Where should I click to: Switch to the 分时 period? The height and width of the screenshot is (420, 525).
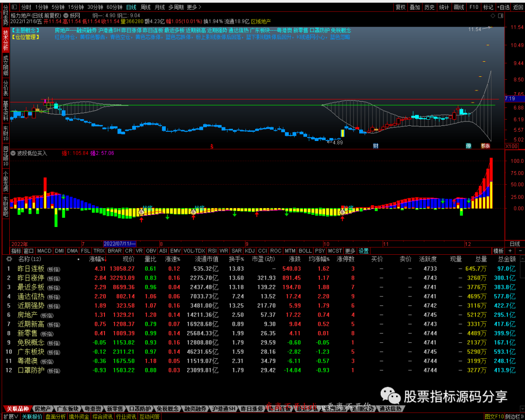point(26,7)
